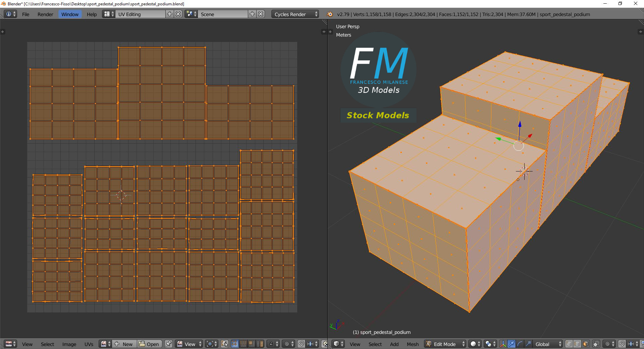Viewport: 644px width, 349px height.
Task: Toggle 3D manipulator widget visibility
Action: pos(503,344)
